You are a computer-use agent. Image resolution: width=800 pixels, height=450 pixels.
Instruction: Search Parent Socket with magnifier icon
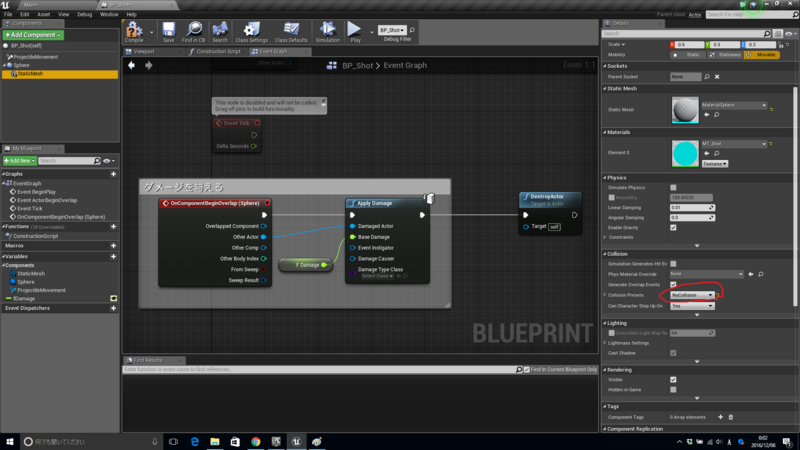pyautogui.click(x=707, y=77)
